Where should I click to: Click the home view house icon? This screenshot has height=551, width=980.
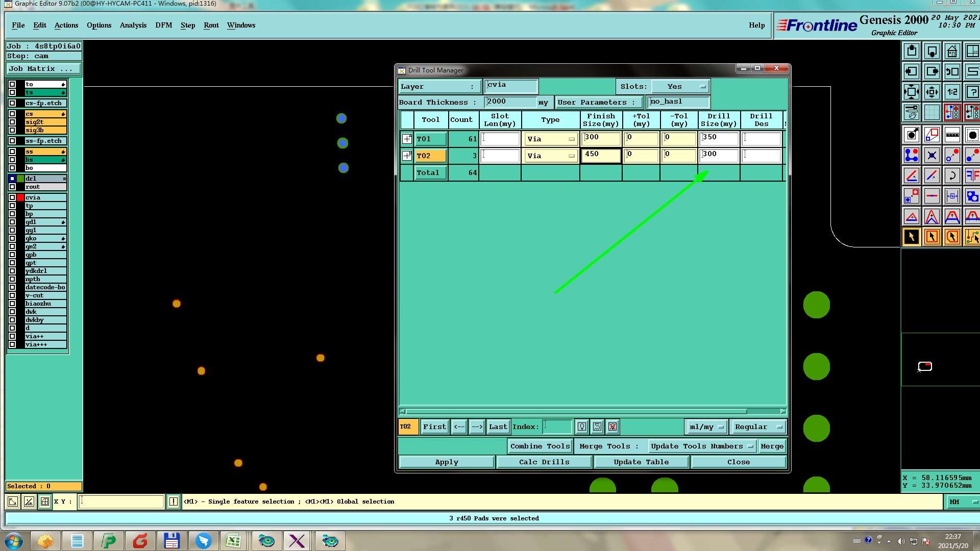[x=952, y=52]
